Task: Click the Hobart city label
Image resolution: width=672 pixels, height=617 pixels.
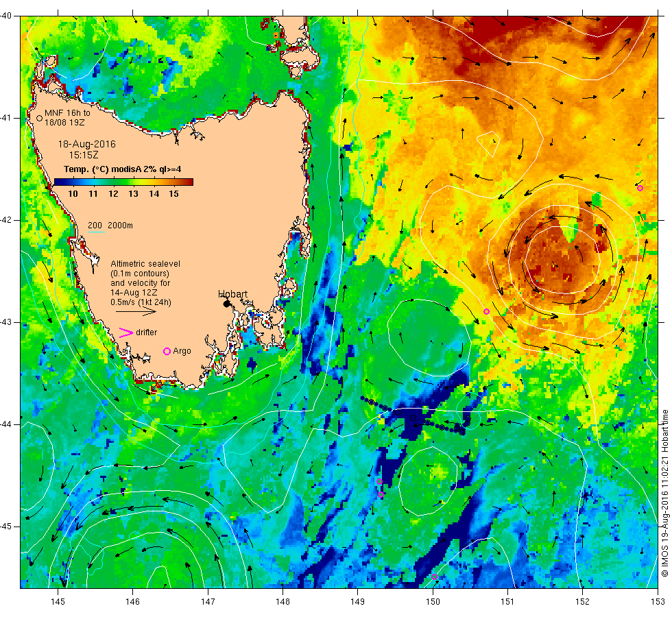Action: pyautogui.click(x=232, y=294)
